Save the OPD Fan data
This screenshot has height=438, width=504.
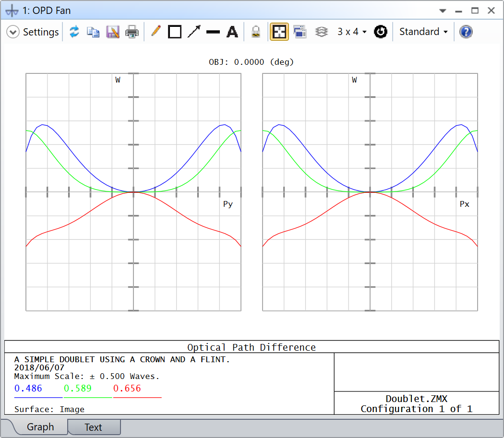pyautogui.click(x=113, y=32)
